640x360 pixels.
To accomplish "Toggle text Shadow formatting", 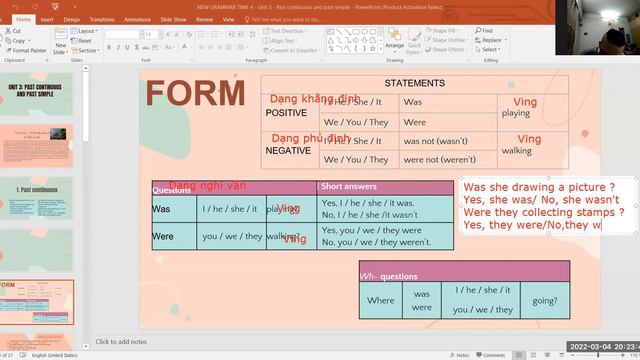I will (x=136, y=48).
